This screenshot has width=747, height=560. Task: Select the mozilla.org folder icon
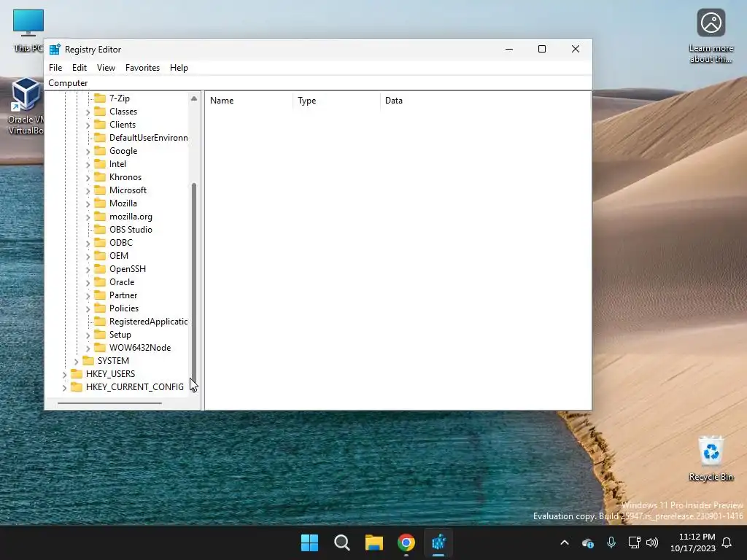99,216
